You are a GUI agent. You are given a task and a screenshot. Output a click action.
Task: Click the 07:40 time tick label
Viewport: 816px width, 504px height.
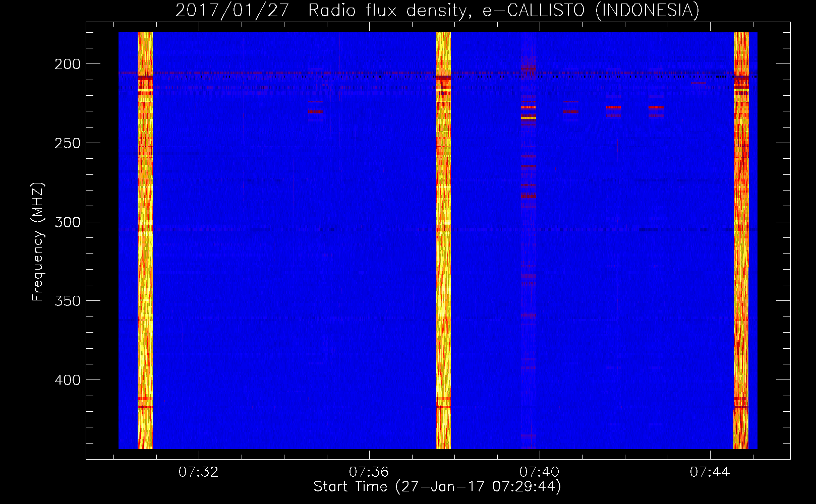(x=540, y=472)
